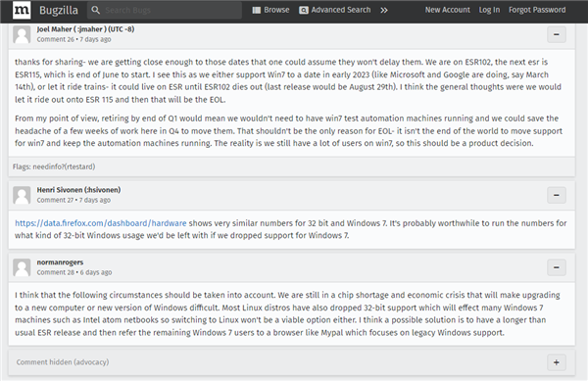Click the search magnifier icon
588x381 pixels.
pyautogui.click(x=96, y=10)
